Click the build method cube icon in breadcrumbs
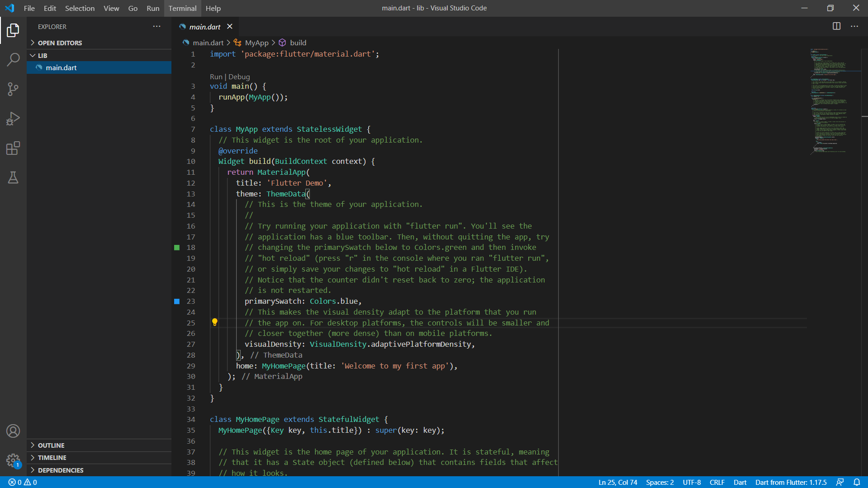 [x=282, y=43]
